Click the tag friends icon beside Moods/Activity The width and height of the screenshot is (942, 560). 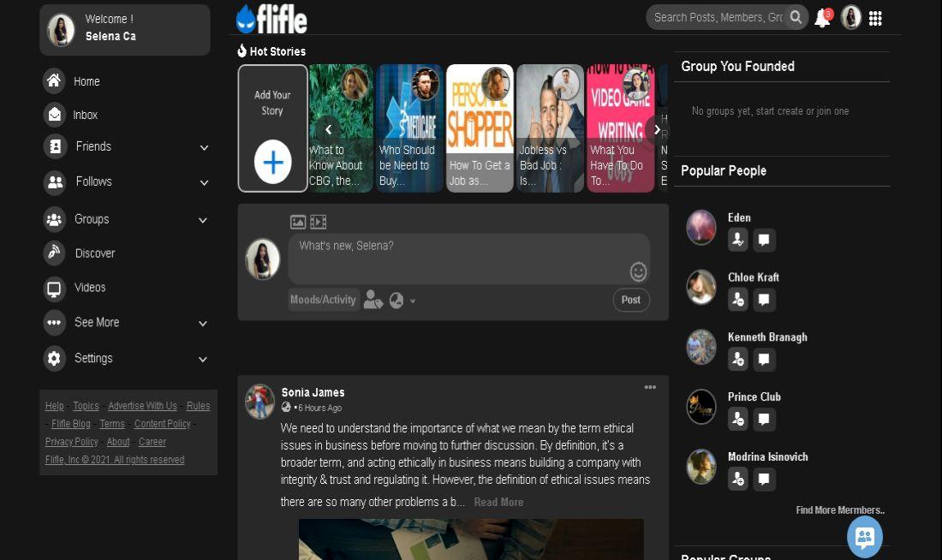(x=373, y=300)
